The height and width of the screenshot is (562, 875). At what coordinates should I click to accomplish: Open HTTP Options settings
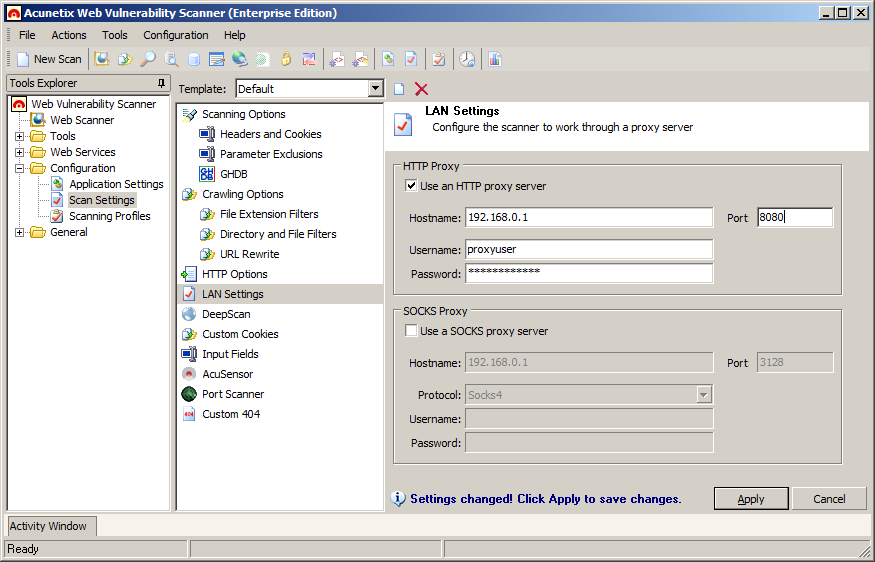click(x=234, y=275)
